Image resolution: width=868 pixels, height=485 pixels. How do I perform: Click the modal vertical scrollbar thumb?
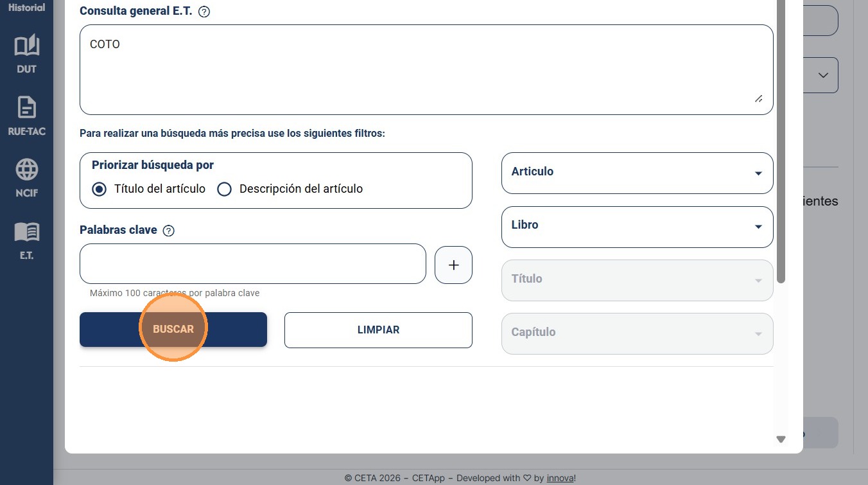pos(781,141)
